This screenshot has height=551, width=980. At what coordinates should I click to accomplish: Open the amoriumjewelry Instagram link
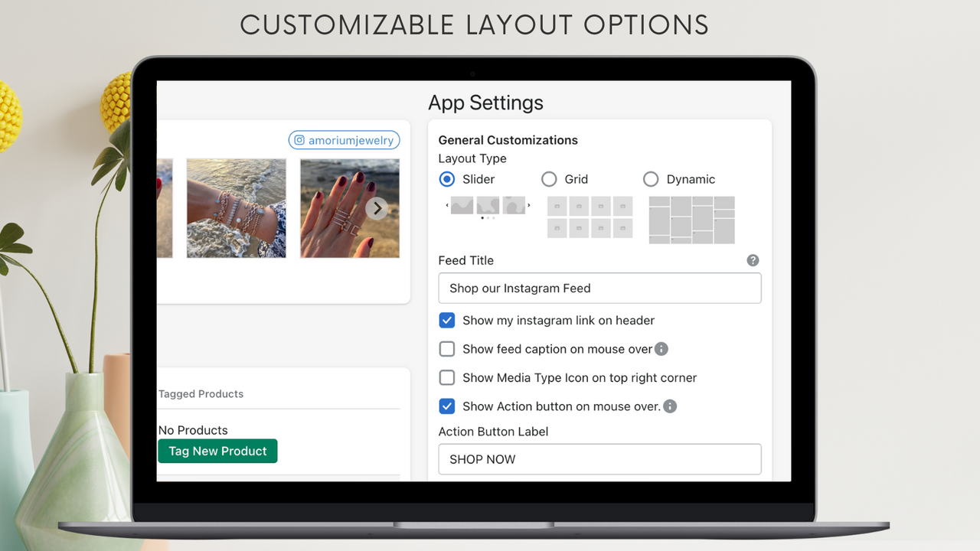tap(343, 140)
